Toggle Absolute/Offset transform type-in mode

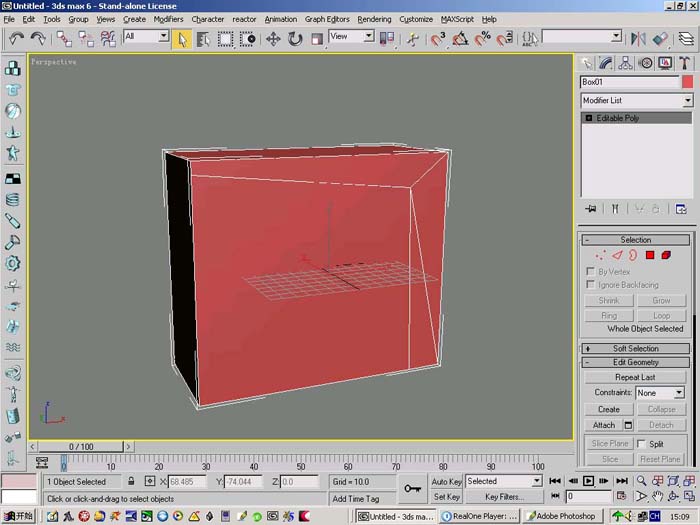pyautogui.click(x=150, y=481)
